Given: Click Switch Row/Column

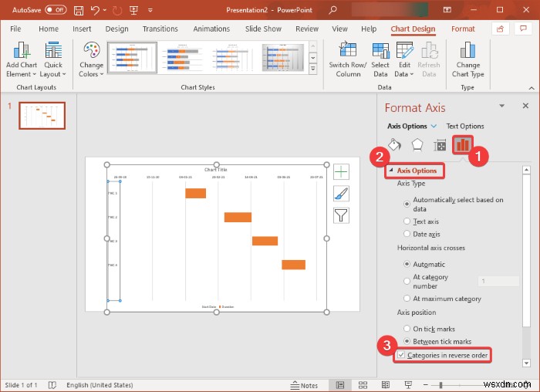Looking at the screenshot, I should click(x=348, y=59).
